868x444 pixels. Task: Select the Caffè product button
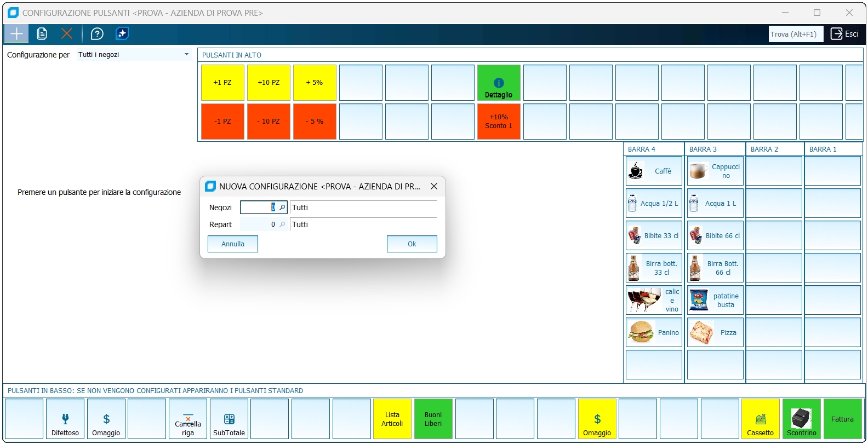tap(654, 171)
